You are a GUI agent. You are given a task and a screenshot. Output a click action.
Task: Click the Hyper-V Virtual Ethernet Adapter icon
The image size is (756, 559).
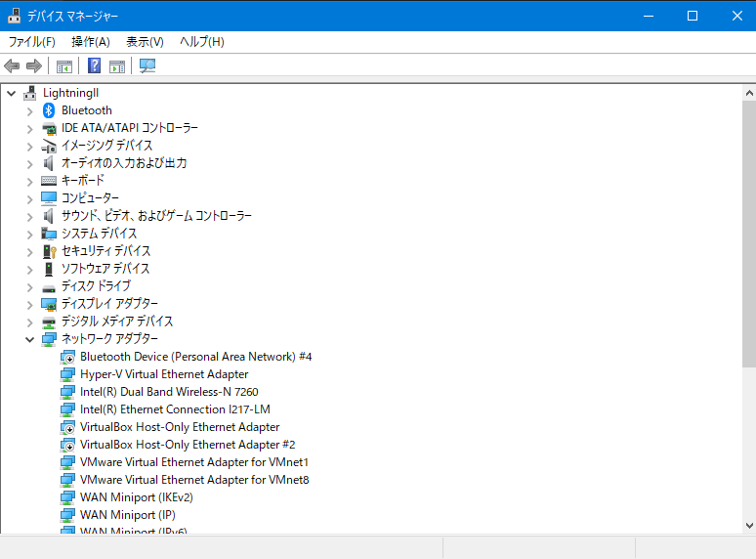67,374
